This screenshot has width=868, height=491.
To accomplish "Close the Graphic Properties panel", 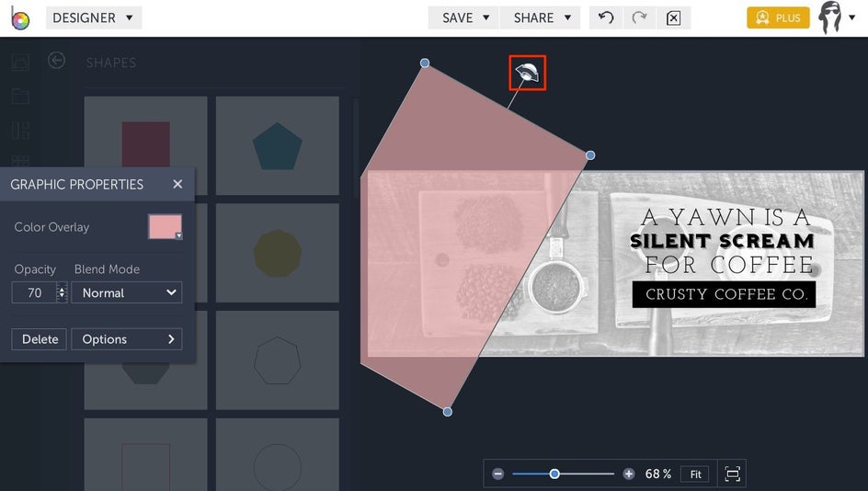I will pos(177,184).
